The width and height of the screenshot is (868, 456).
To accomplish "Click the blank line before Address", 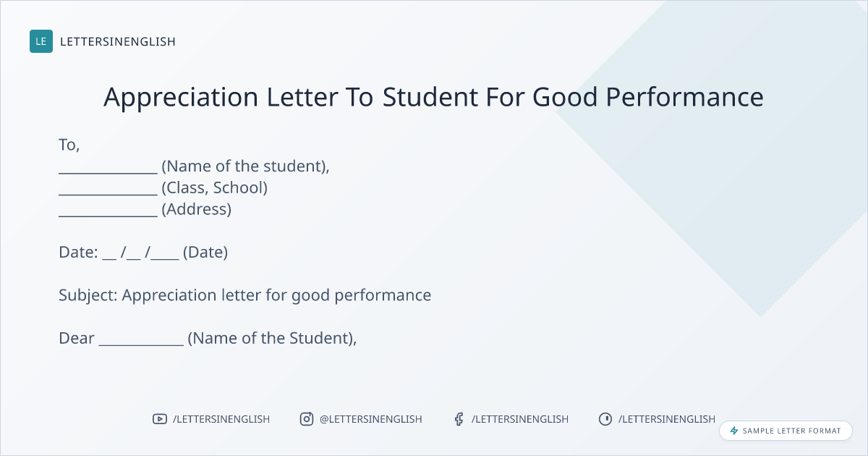I will [x=108, y=211].
